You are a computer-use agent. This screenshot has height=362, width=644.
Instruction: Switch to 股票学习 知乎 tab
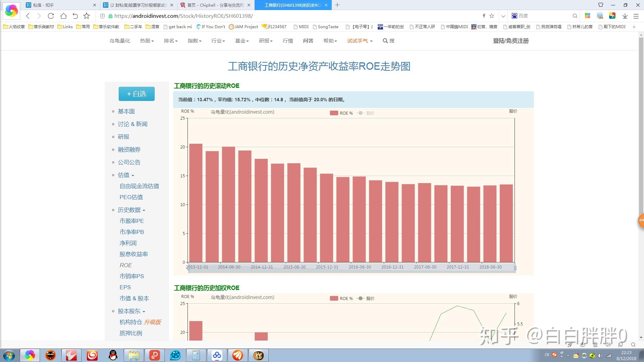tap(138, 5)
